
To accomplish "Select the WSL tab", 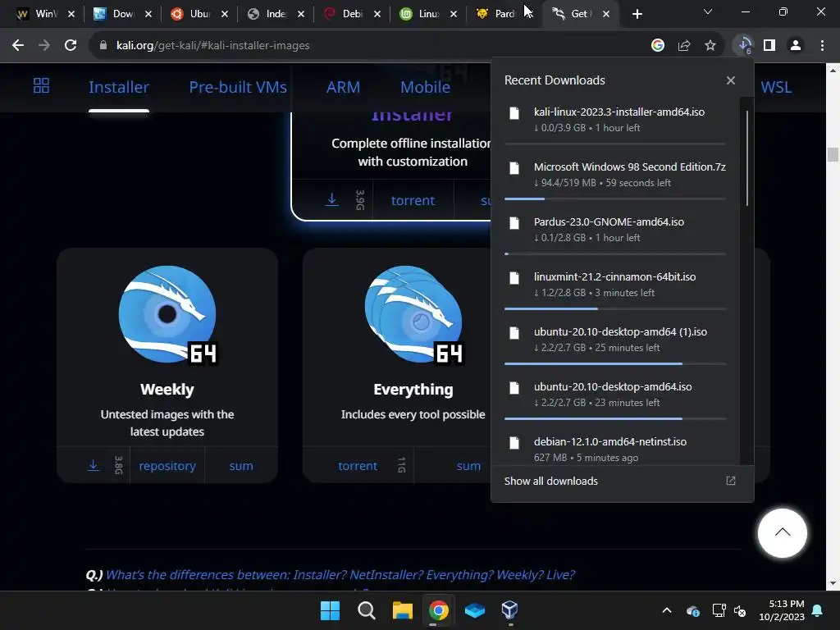I will click(x=776, y=87).
